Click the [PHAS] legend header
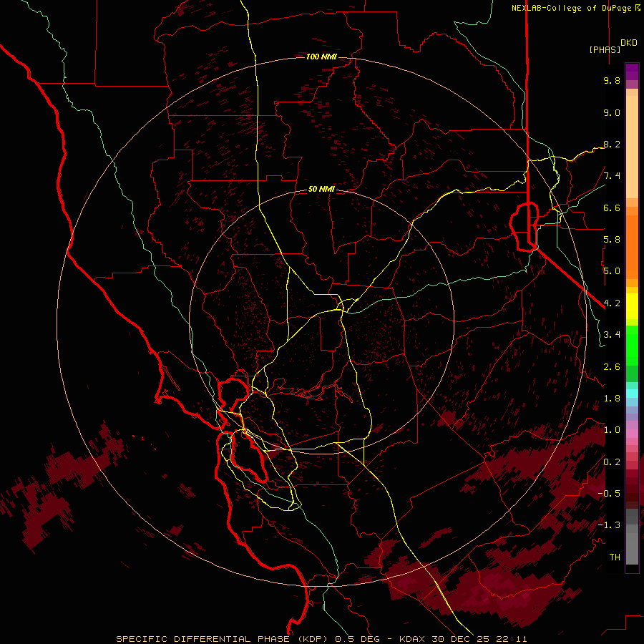Viewport: 644px width, 644px height. click(605, 49)
